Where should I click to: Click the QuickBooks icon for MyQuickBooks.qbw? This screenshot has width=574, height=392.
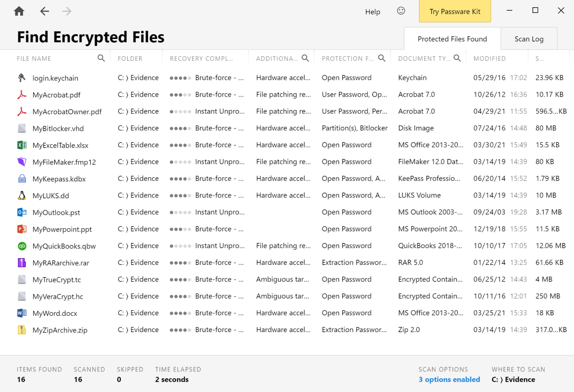click(22, 246)
